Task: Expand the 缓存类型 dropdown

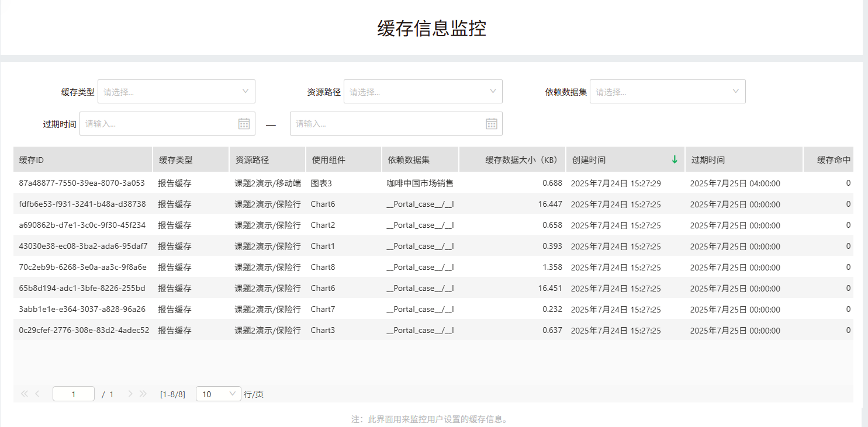Action: (x=176, y=92)
